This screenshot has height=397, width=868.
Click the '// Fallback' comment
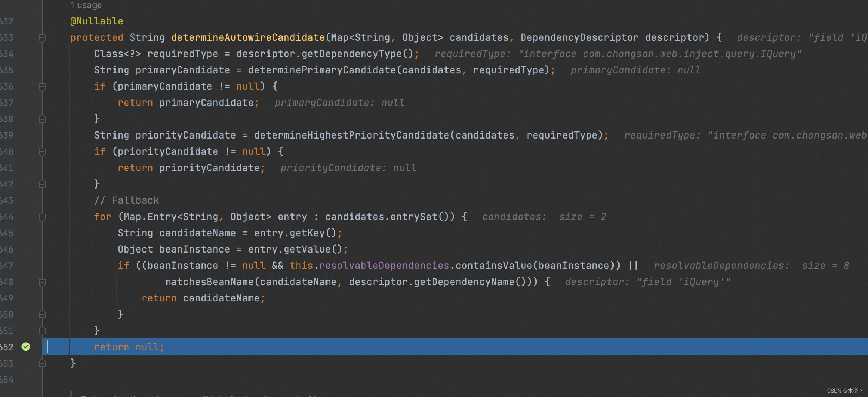pyautogui.click(x=126, y=200)
